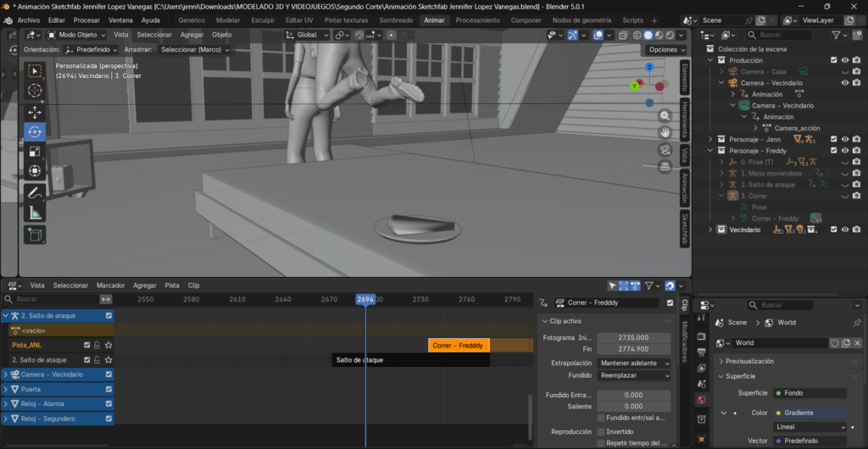Collapse the Clip activo panel
Image resolution: width=868 pixels, height=449 pixels.
[565, 321]
